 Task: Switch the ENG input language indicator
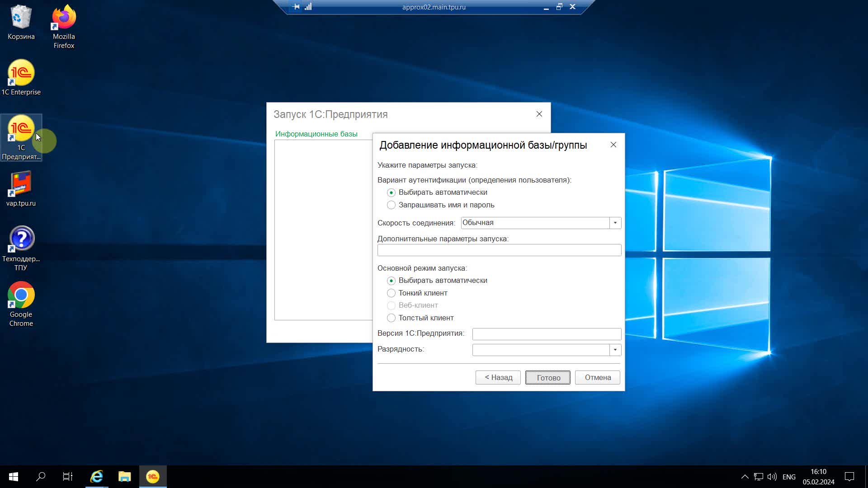click(x=789, y=477)
